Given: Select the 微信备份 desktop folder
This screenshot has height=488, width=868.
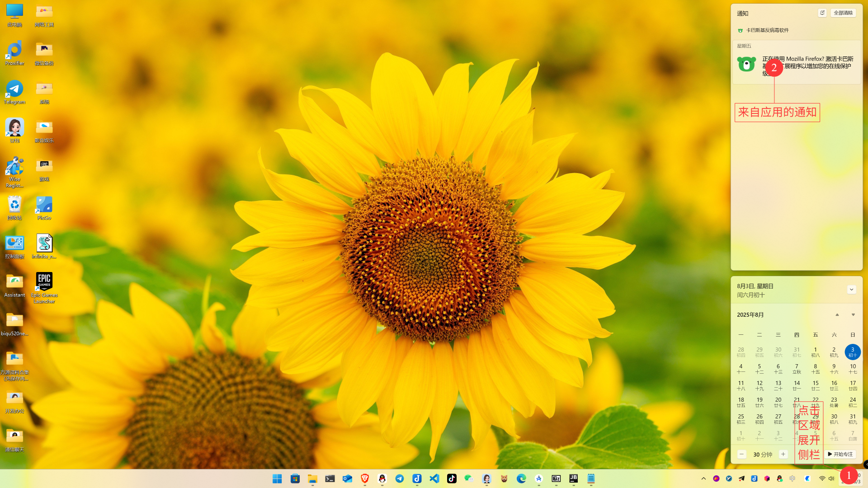Looking at the screenshot, I should tap(44, 53).
